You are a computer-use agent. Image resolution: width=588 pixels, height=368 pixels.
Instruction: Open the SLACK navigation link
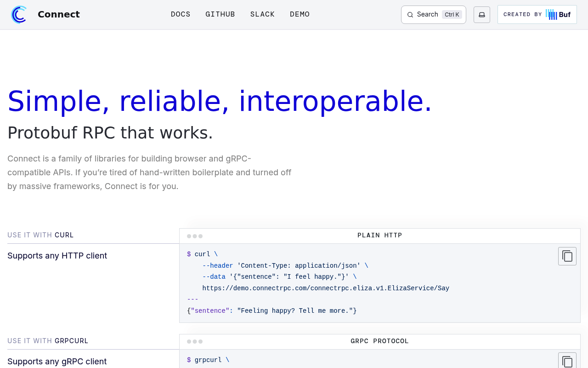point(262,14)
